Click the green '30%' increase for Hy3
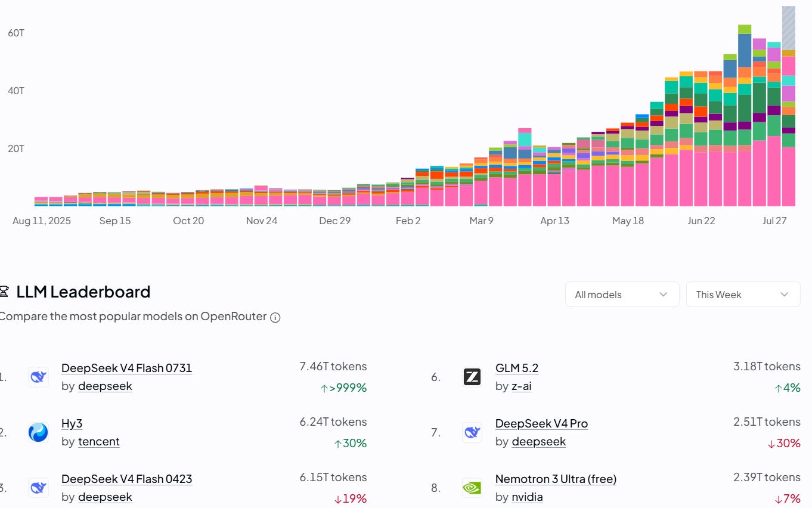This screenshot has width=812, height=508. tap(351, 444)
